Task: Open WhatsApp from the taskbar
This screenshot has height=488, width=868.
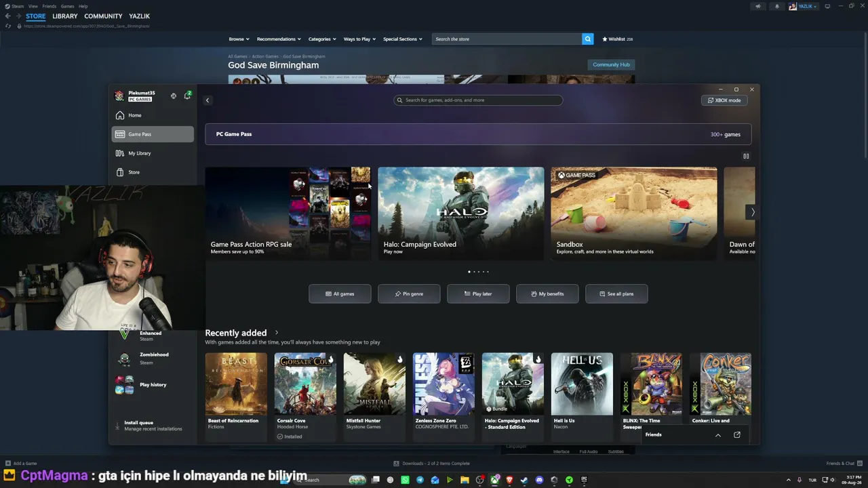Action: (x=405, y=480)
